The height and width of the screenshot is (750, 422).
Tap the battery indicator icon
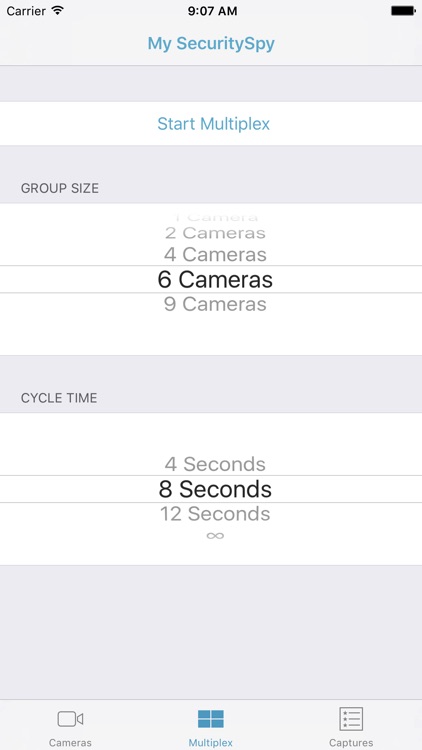coord(403,11)
